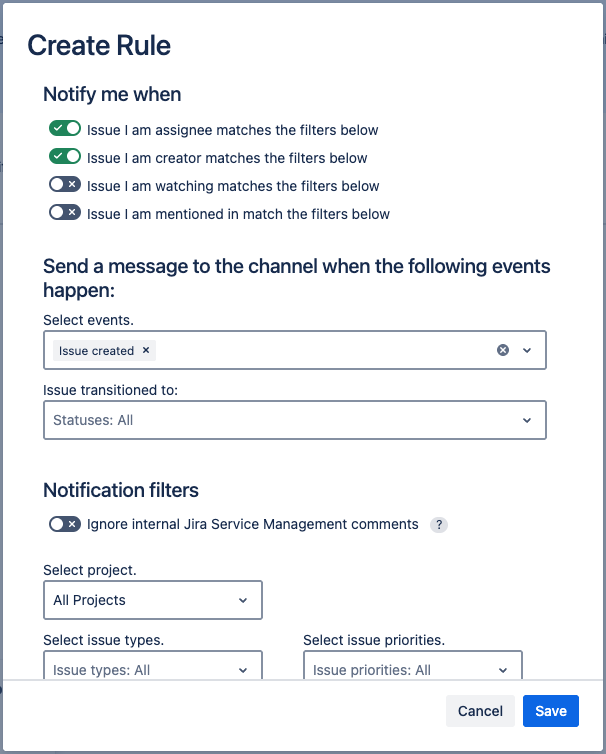Click the Ignore internal comments label text
606x754 pixels.
point(252,524)
